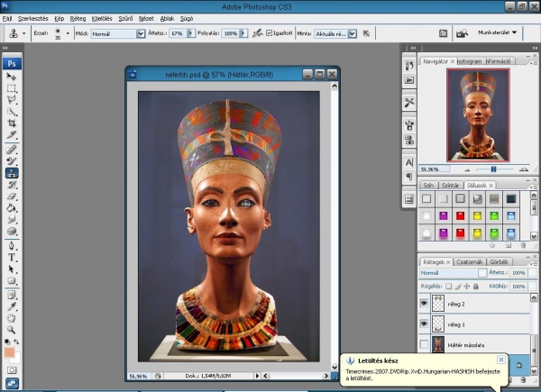Select the Healing Brush tool
The width and height of the screenshot is (541, 392).
[x=12, y=150]
